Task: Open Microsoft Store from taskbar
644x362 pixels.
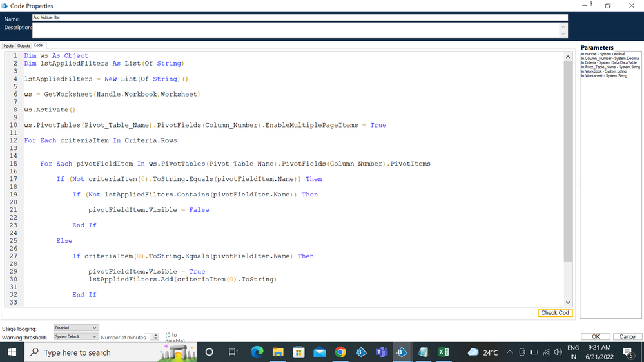Action: (298, 352)
